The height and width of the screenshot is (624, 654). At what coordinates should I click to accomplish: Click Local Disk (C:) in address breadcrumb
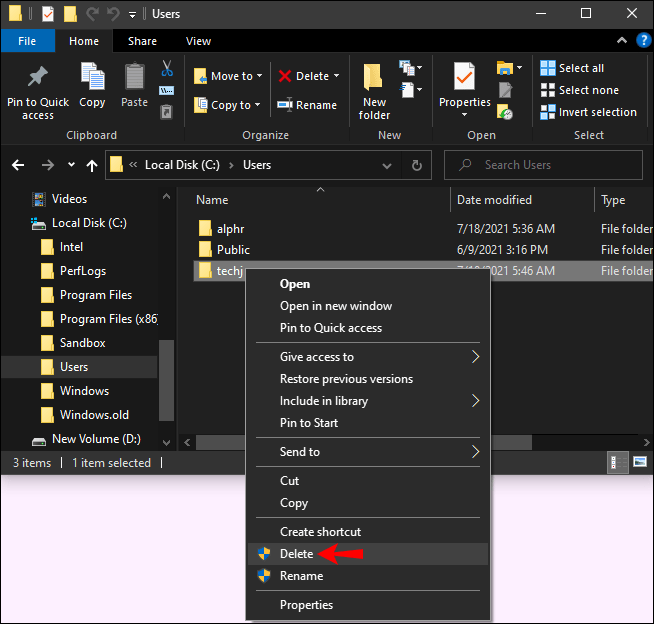(x=182, y=165)
